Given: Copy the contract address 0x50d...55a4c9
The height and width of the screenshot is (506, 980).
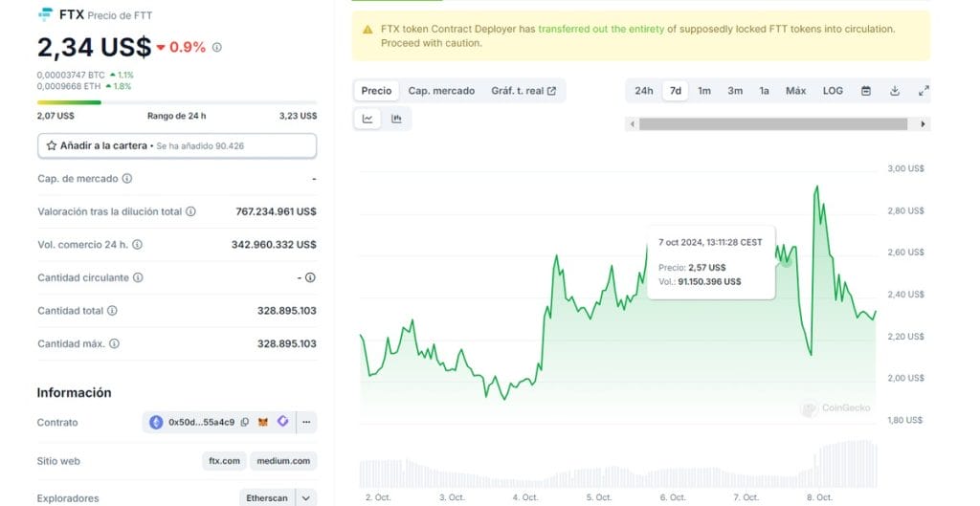Looking at the screenshot, I should tap(245, 422).
